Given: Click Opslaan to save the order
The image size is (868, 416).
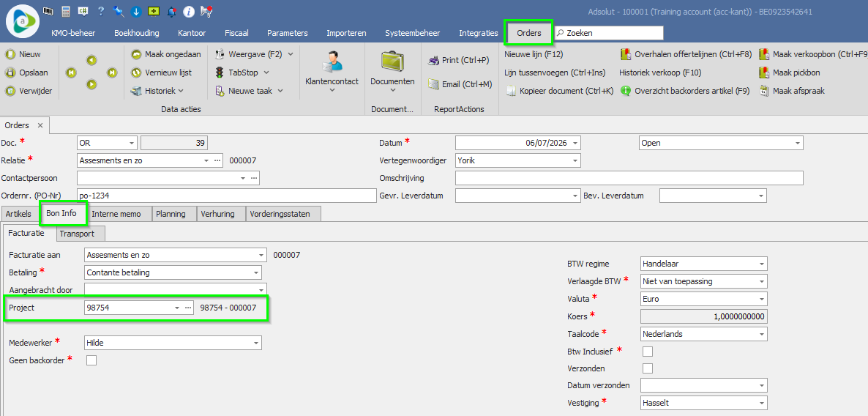Looking at the screenshot, I should [26, 73].
